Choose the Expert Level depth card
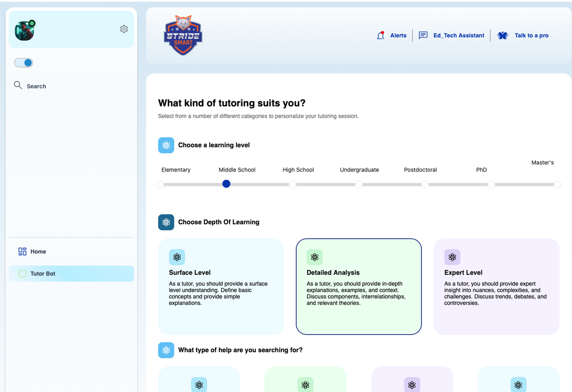Viewport: 572px width, 392px height. pyautogui.click(x=496, y=287)
